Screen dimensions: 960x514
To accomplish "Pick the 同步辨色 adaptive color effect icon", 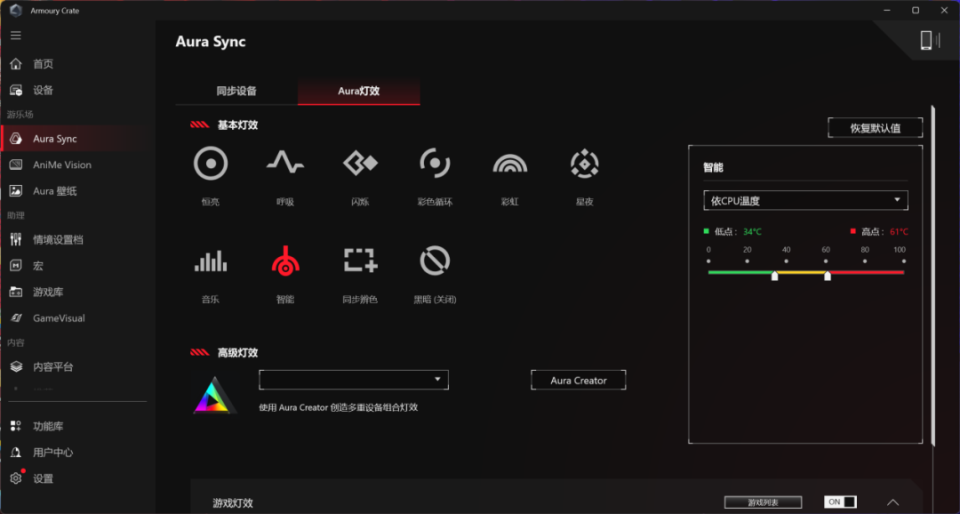I will click(x=361, y=260).
